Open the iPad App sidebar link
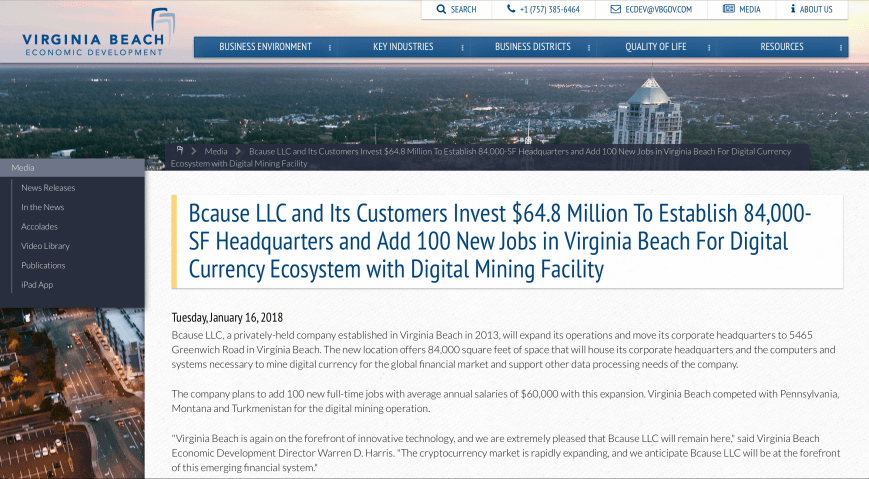Viewport: 869px width, 479px height. click(x=37, y=285)
